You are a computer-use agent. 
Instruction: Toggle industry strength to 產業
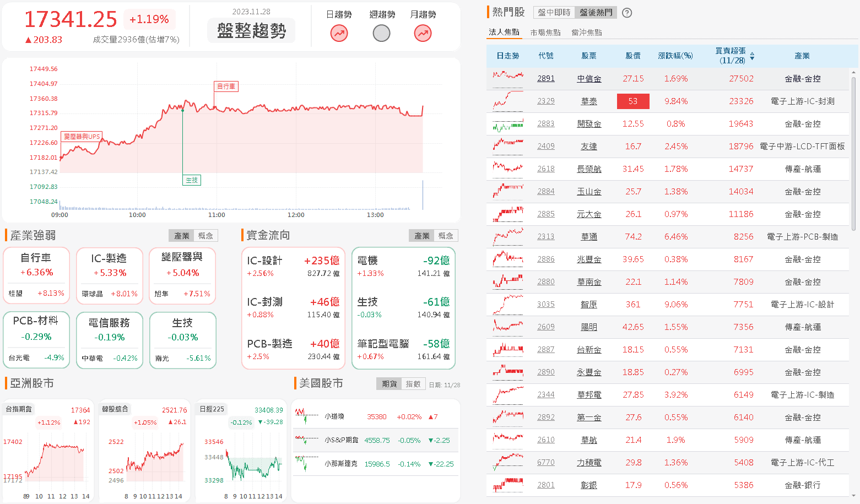point(182,236)
